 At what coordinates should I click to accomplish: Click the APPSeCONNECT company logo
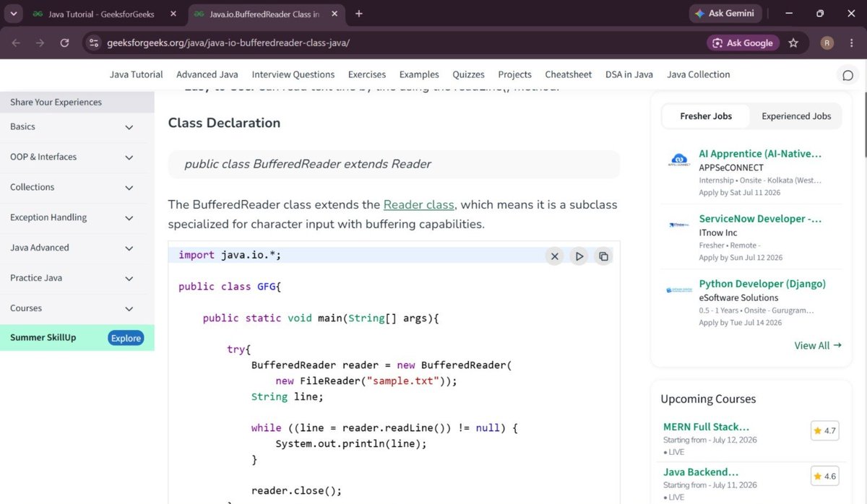pos(679,160)
